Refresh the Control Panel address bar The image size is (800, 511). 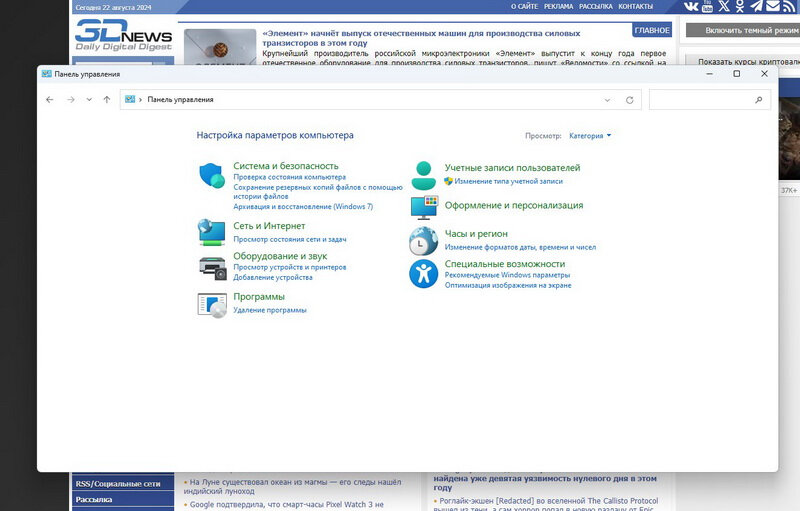click(630, 100)
